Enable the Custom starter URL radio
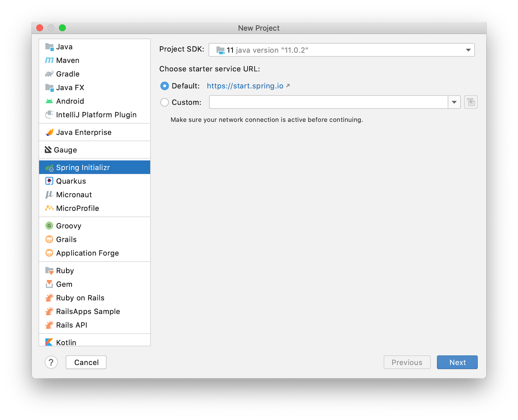This screenshot has height=420, width=518. coord(164,102)
